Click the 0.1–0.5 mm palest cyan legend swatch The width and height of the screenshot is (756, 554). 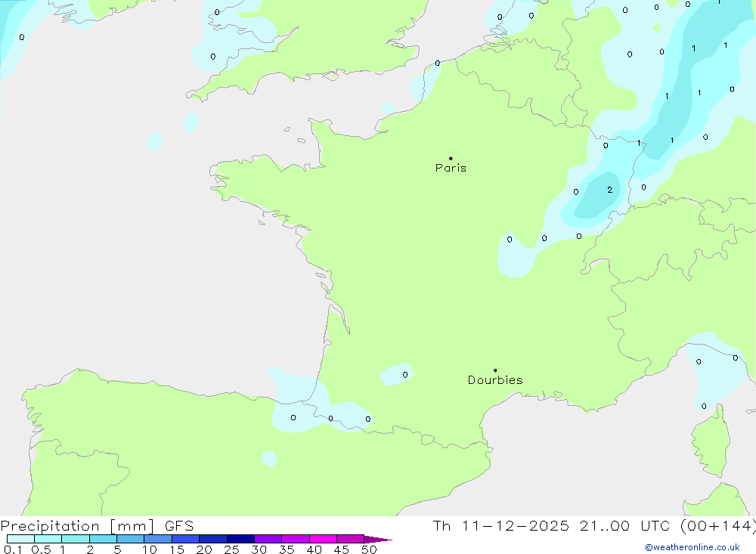coord(20,539)
